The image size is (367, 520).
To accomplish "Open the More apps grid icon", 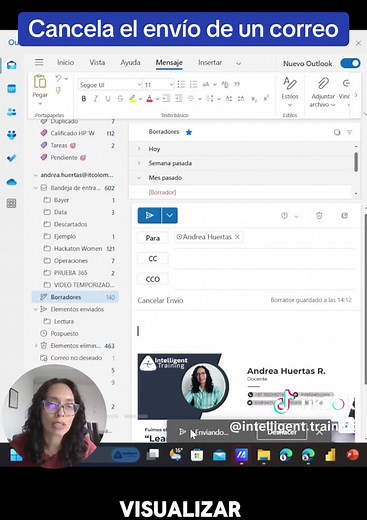I will (x=12, y=203).
